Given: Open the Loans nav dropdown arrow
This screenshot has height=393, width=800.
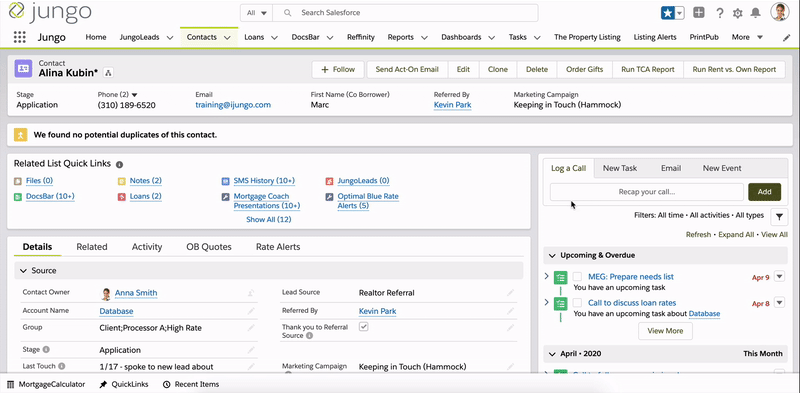Looking at the screenshot, I should (274, 37).
